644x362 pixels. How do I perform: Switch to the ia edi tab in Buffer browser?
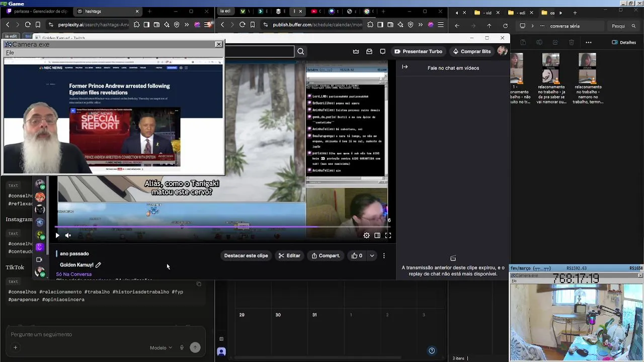point(225,11)
